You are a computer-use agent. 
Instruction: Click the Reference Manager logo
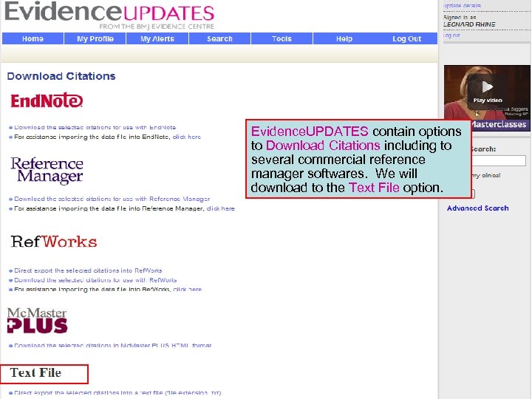pyautogui.click(x=47, y=171)
